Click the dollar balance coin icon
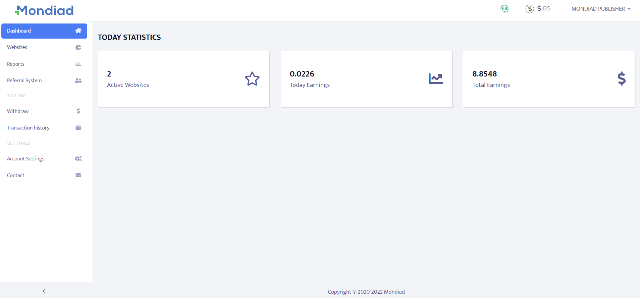The image size is (644, 298). click(x=530, y=9)
